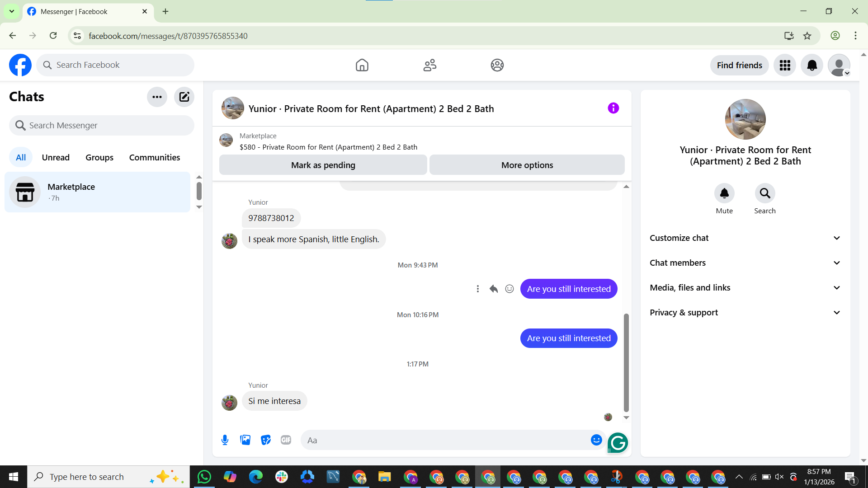Reply to the first 'Are you still interested' message
Screen dimensions: 868x488
coord(494,289)
